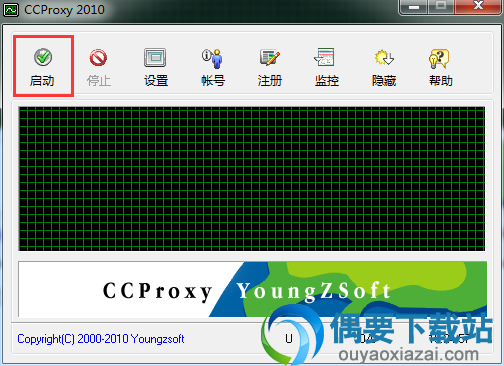Maximize the CCProxy 2010 window
The image size is (504, 366).
coord(441,6)
